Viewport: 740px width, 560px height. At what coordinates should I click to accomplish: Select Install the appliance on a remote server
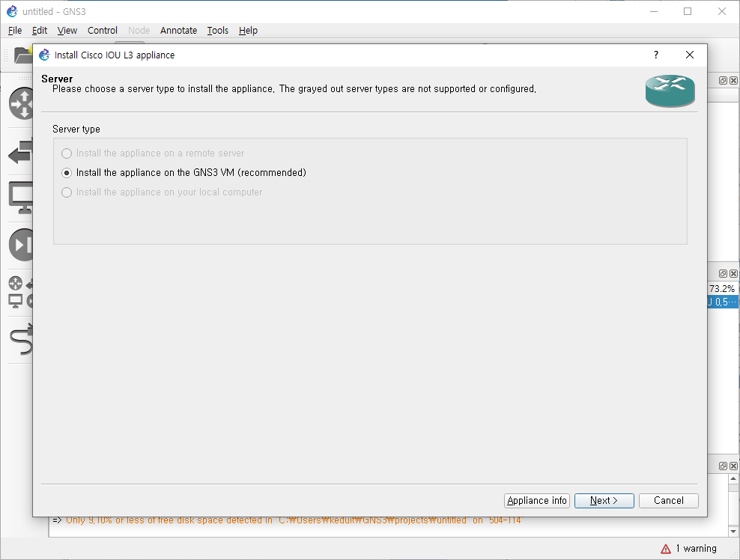click(x=153, y=153)
